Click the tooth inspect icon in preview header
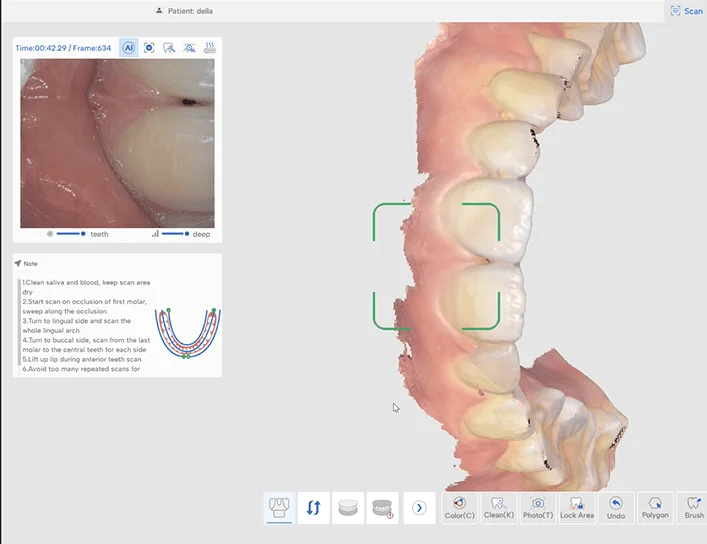The height and width of the screenshot is (544, 707). (x=169, y=47)
